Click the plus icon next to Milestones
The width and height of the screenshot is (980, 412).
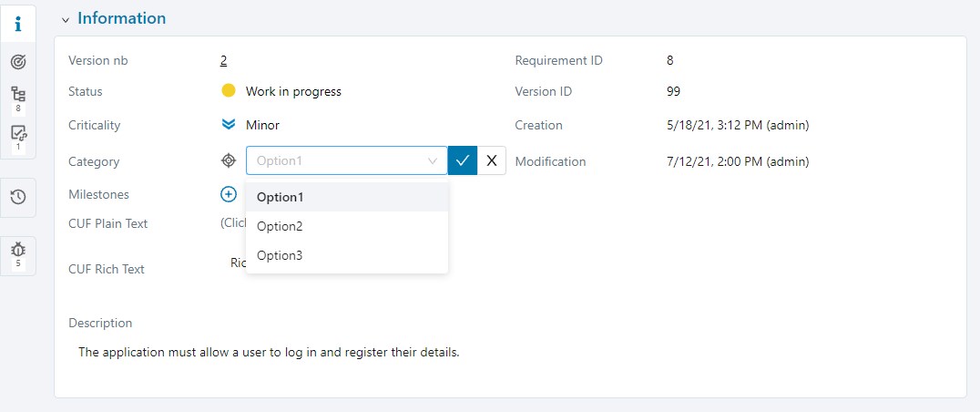[229, 194]
